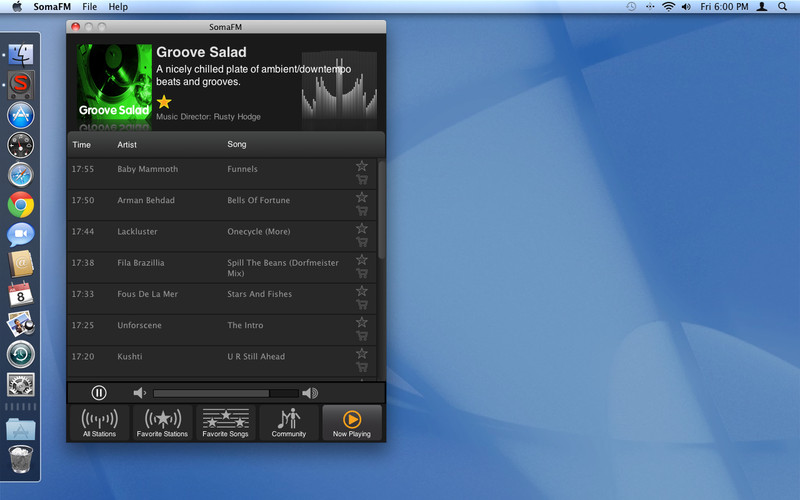Pause the stream playback
This screenshot has width=800, height=500.
[99, 392]
